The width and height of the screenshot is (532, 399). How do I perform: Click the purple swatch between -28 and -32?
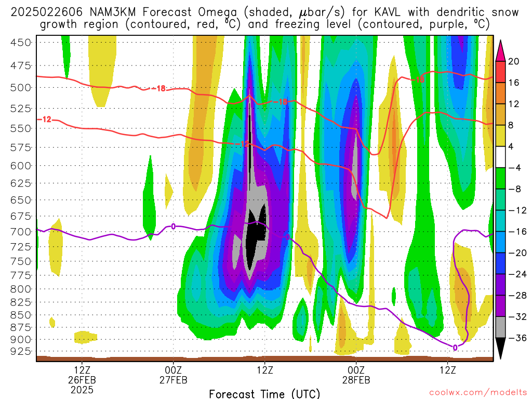(500, 305)
